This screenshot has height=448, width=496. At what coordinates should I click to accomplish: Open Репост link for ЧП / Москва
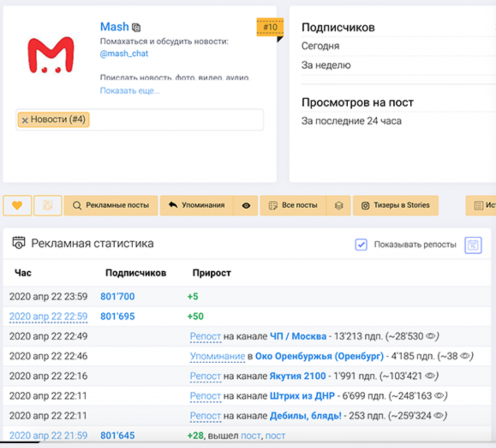(x=205, y=336)
